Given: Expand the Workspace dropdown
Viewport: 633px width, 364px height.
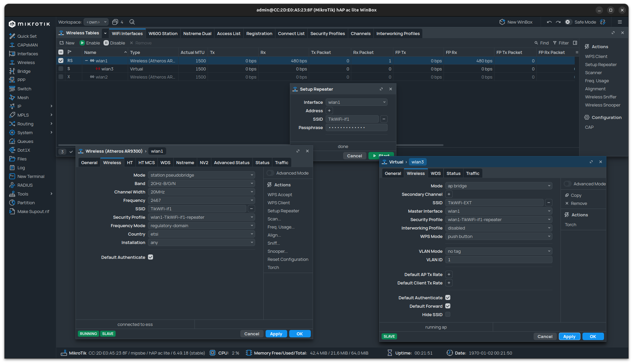Looking at the screenshot, I should tap(96, 22).
